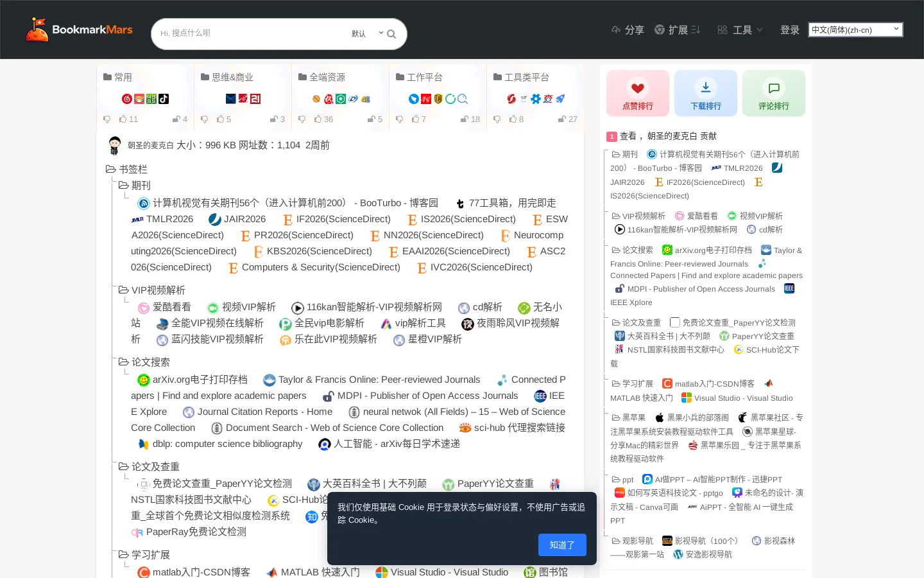Toggle thumbs-down on the 思维&商业 card
This screenshot has height=578, width=924.
click(x=204, y=119)
